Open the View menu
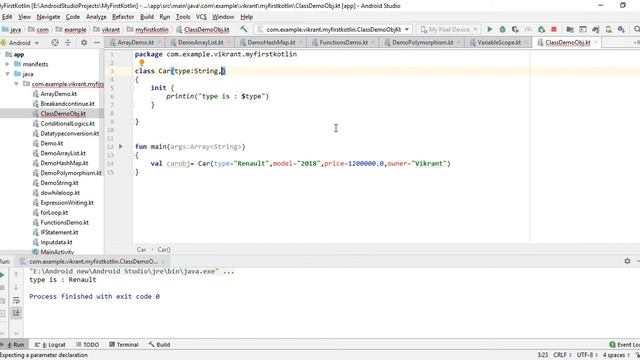This screenshot has height=360, width=640. pos(24,17)
